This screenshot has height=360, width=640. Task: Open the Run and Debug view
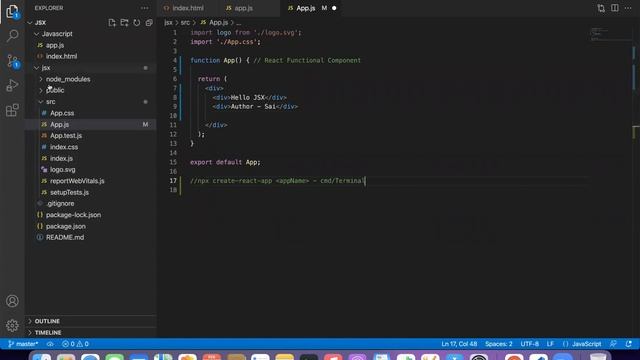coord(12,86)
